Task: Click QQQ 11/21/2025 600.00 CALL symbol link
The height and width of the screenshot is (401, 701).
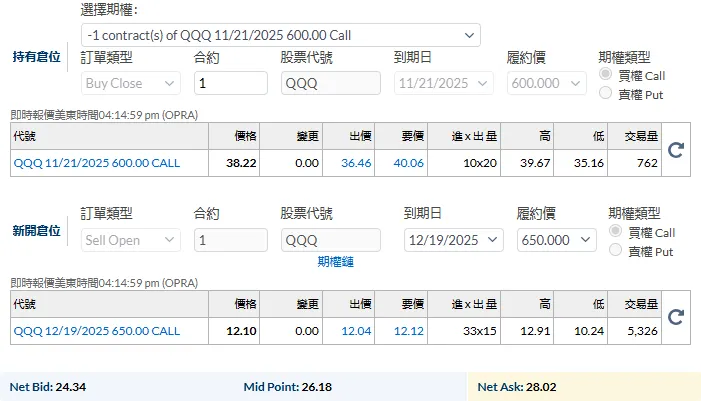Action: pyautogui.click(x=97, y=162)
